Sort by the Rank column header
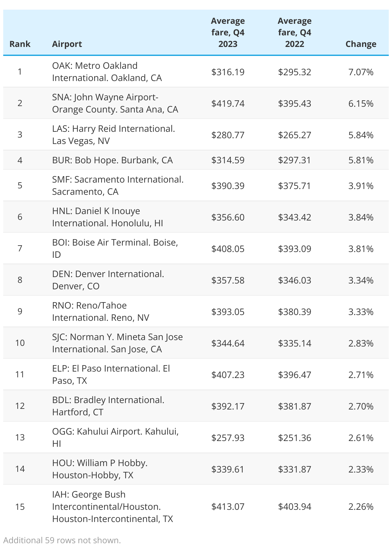Screen dimensions: 392x549 20,44
